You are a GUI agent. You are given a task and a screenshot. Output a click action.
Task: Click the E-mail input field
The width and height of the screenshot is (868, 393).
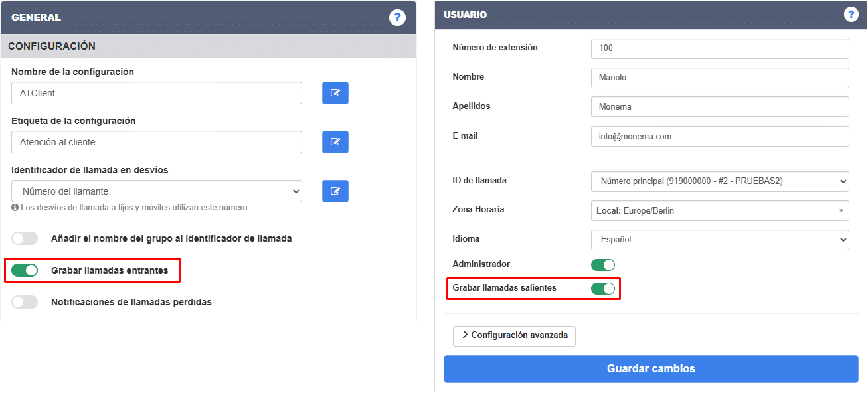click(720, 136)
